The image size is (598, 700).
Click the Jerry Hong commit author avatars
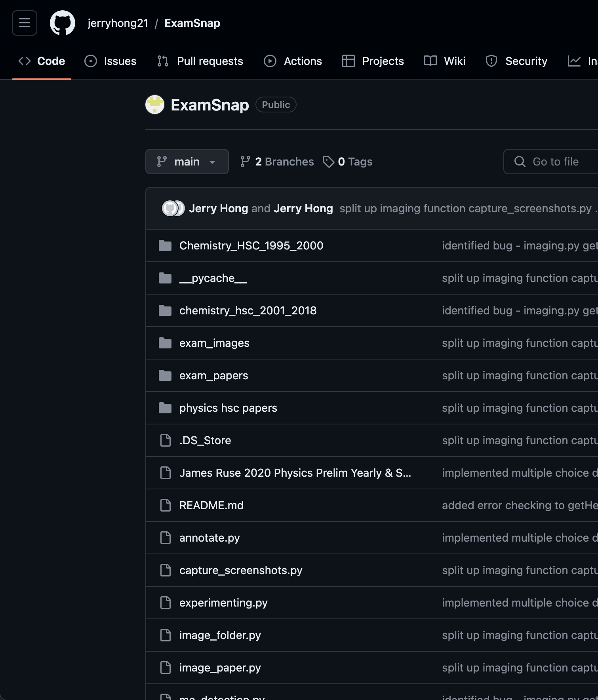point(173,208)
